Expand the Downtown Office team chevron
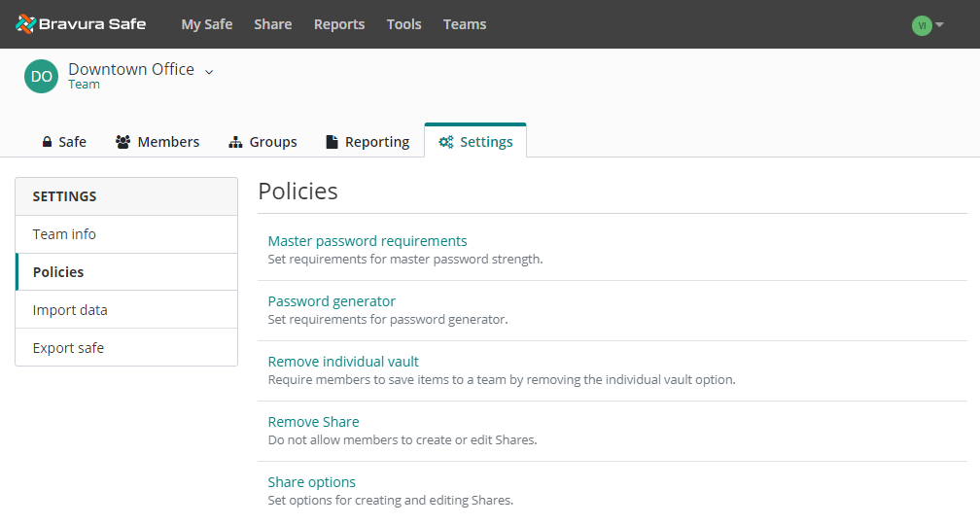The width and height of the screenshot is (980, 525). (209, 72)
